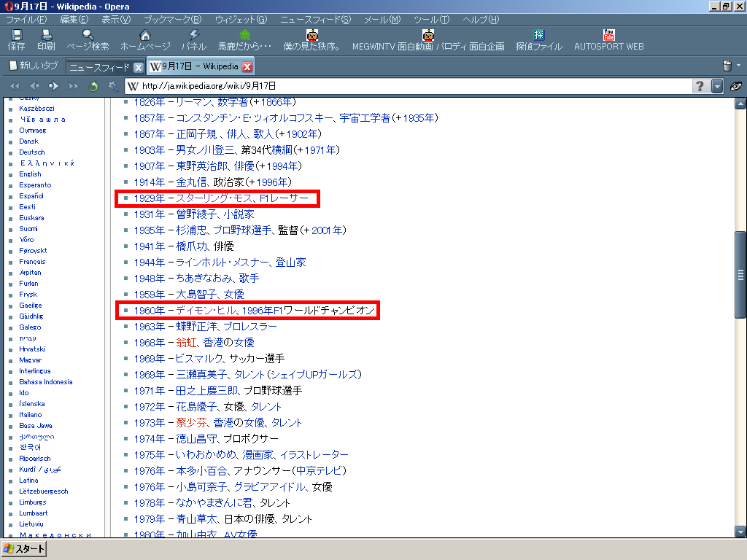Open a new tab with 新しいタブ

pyautogui.click(x=34, y=65)
